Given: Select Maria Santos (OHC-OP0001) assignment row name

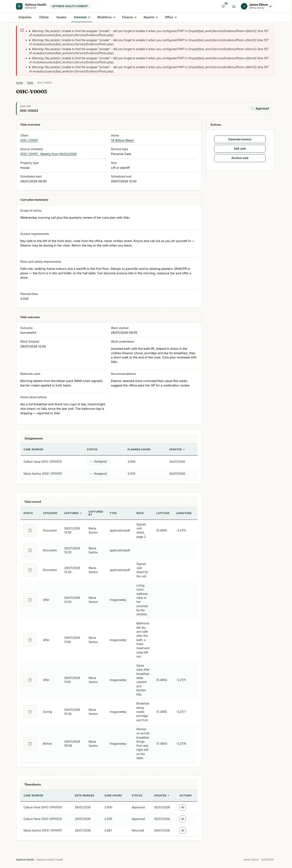Looking at the screenshot, I should point(43,474).
